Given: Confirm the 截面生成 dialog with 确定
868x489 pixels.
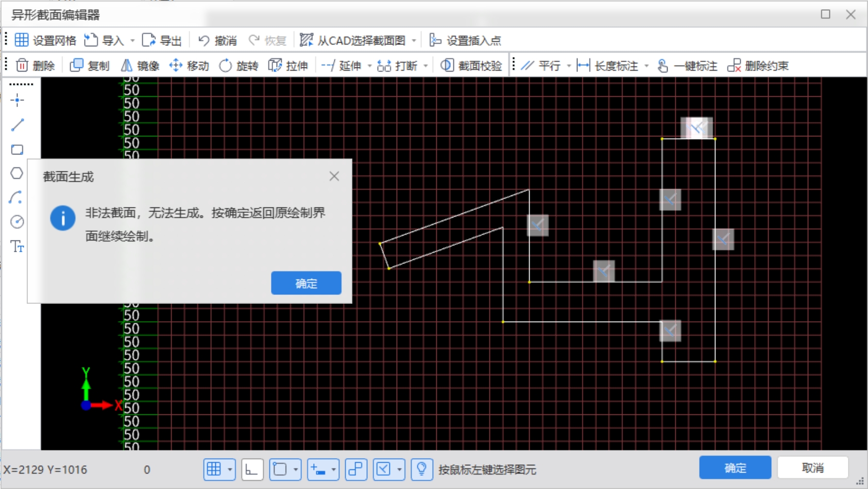Looking at the screenshot, I should tap(306, 283).
